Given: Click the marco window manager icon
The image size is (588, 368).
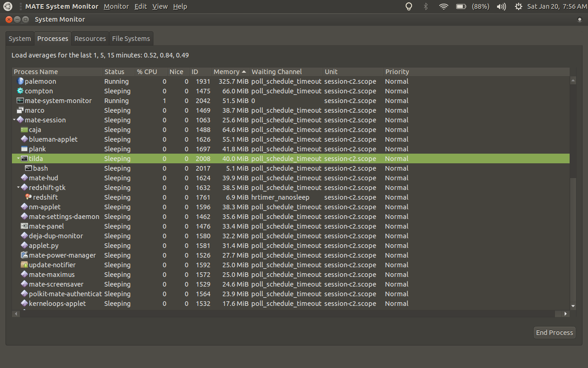Looking at the screenshot, I should pyautogui.click(x=20, y=110).
